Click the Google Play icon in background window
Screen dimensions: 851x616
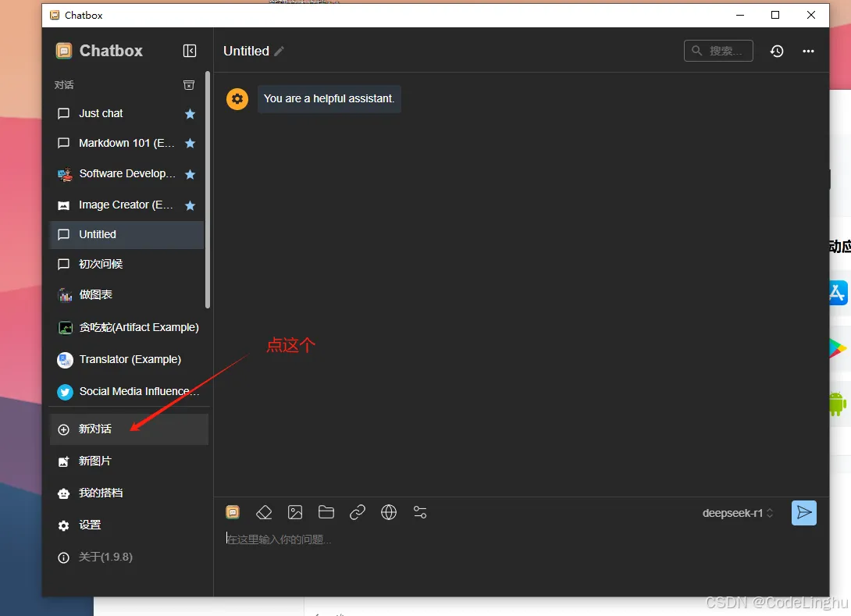click(838, 348)
